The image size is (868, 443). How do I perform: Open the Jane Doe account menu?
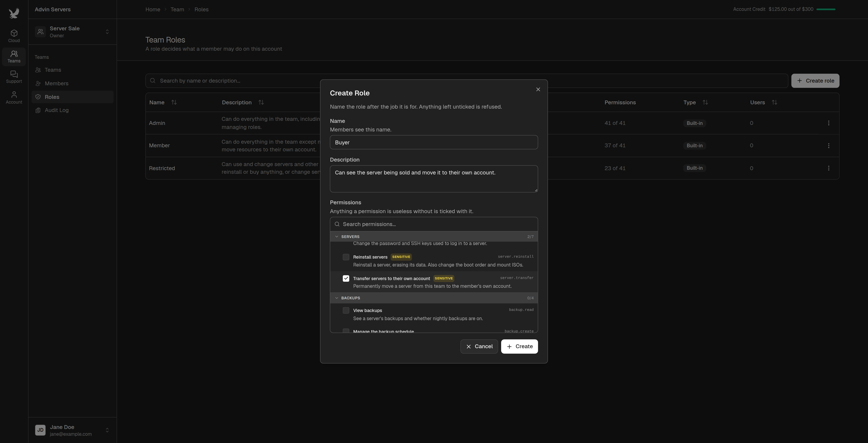(72, 430)
